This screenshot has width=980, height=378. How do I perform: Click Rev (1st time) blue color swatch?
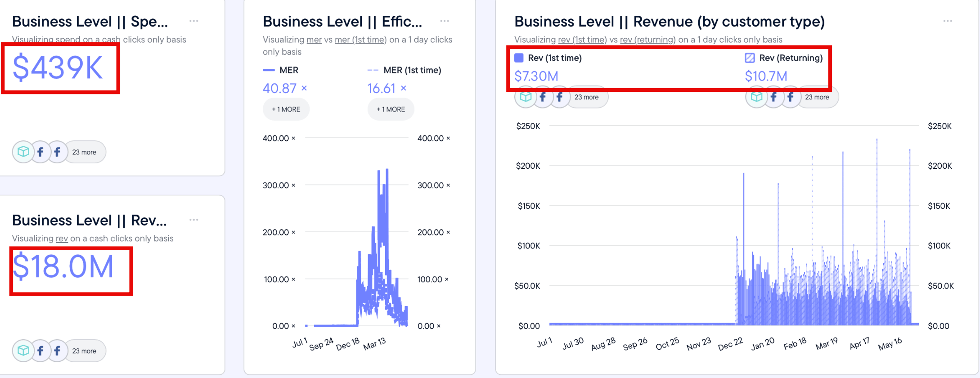[519, 58]
